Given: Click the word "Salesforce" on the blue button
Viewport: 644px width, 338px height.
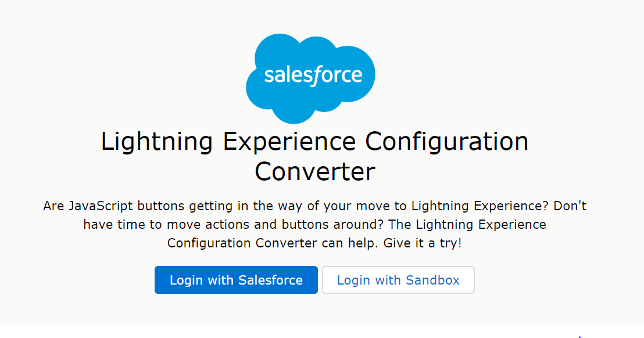Looking at the screenshot, I should tap(270, 280).
